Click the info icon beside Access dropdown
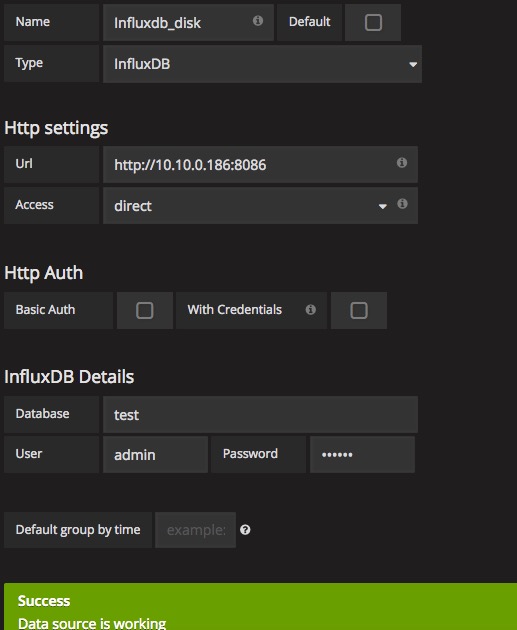Screen dimensions: 517x630 (402, 204)
